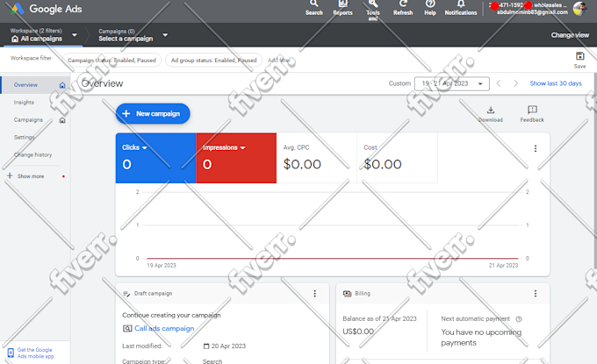
Task: Open the Clicks metric dropdown
Action: (145, 147)
